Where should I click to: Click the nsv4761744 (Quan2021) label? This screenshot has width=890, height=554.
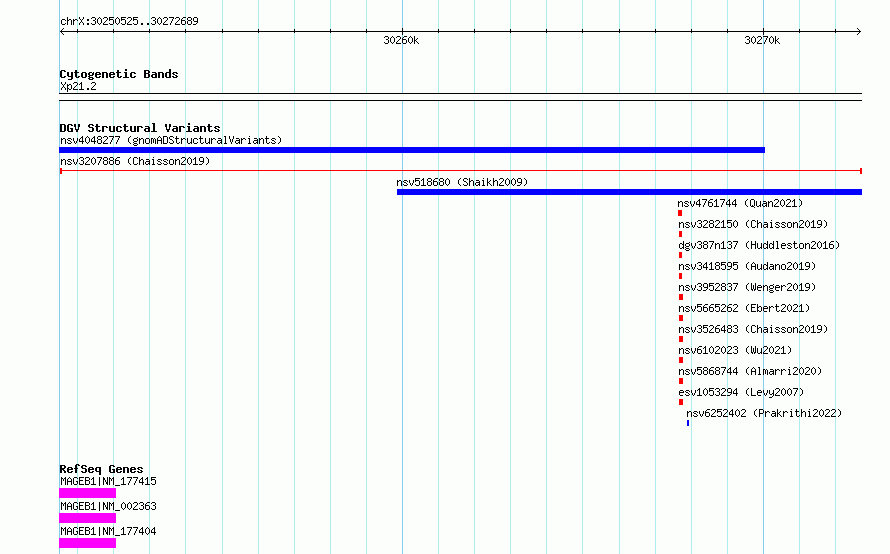(740, 203)
